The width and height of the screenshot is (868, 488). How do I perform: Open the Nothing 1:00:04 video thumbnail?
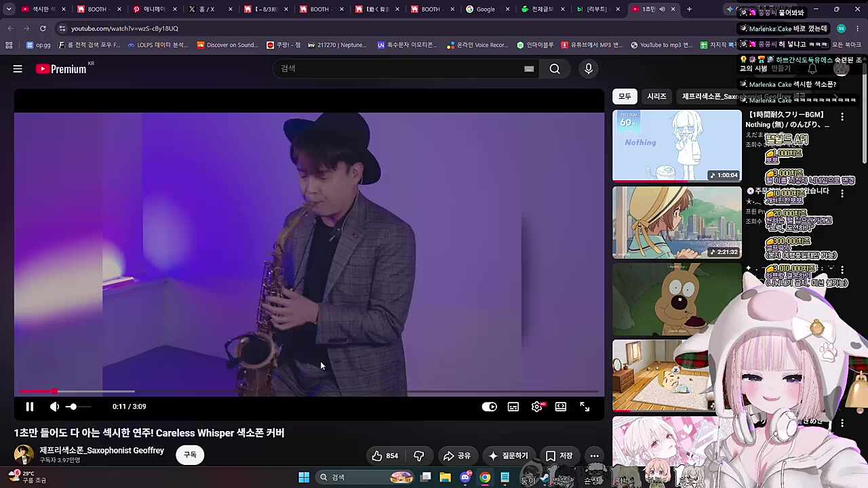coord(677,146)
